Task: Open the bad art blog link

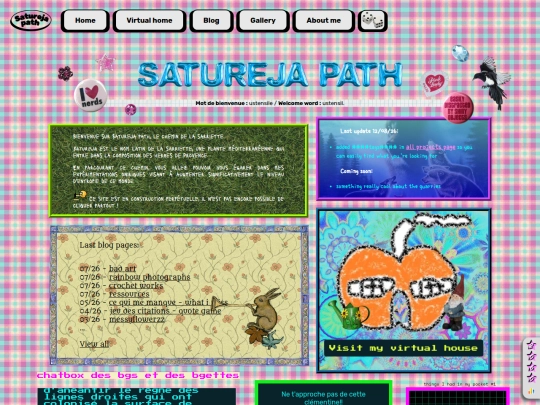Action: (x=123, y=268)
